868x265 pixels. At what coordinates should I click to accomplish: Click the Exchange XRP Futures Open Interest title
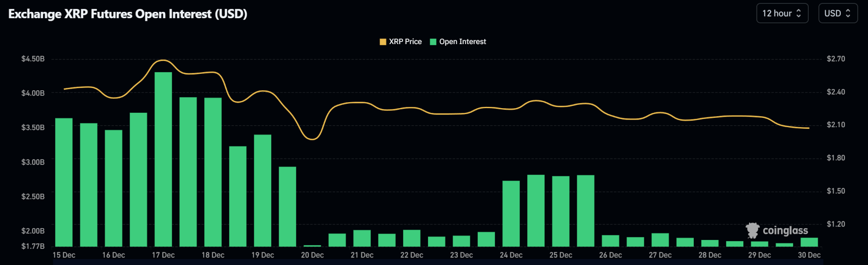click(128, 14)
